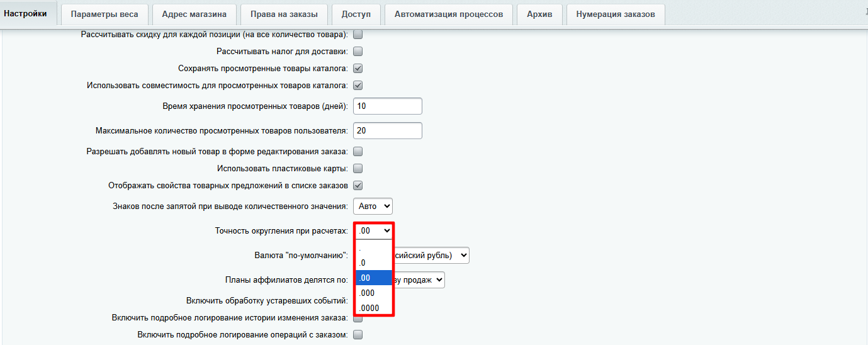
Task: Open the Адрес магазина tab
Action: click(x=194, y=14)
